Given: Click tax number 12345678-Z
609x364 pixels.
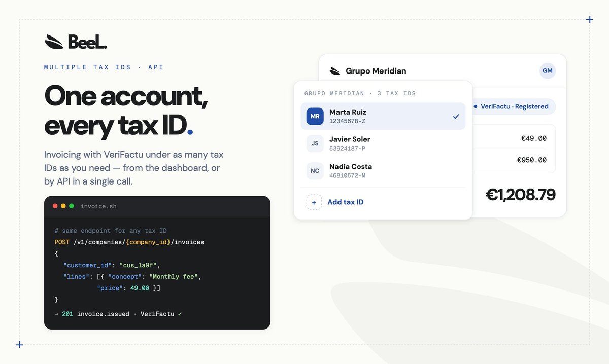Looking at the screenshot, I should 348,121.
